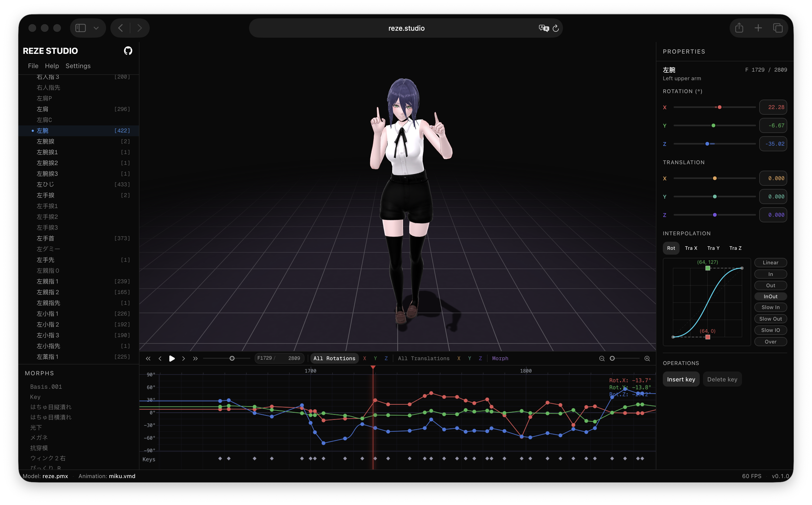Toggle the All Translations curve filter
Viewport: 812px width, 505px height.
(423, 358)
